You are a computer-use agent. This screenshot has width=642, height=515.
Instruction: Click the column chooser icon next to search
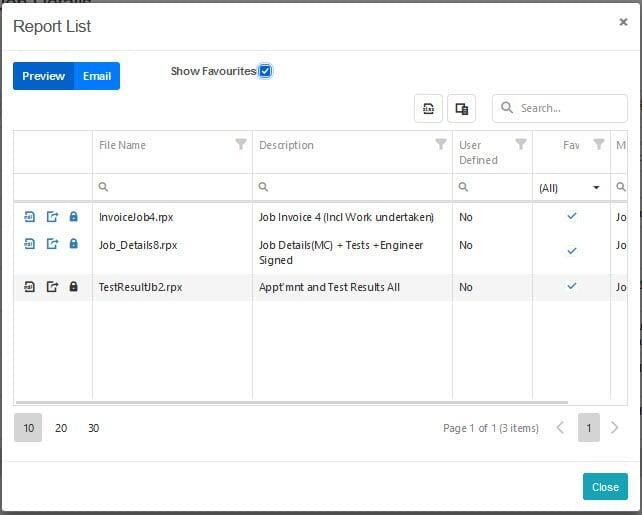(461, 108)
